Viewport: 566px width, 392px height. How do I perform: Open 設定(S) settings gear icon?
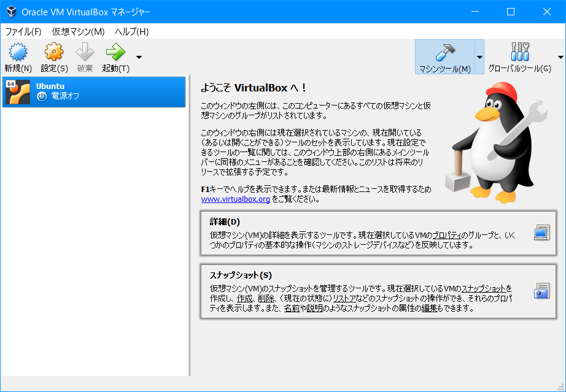pos(54,53)
